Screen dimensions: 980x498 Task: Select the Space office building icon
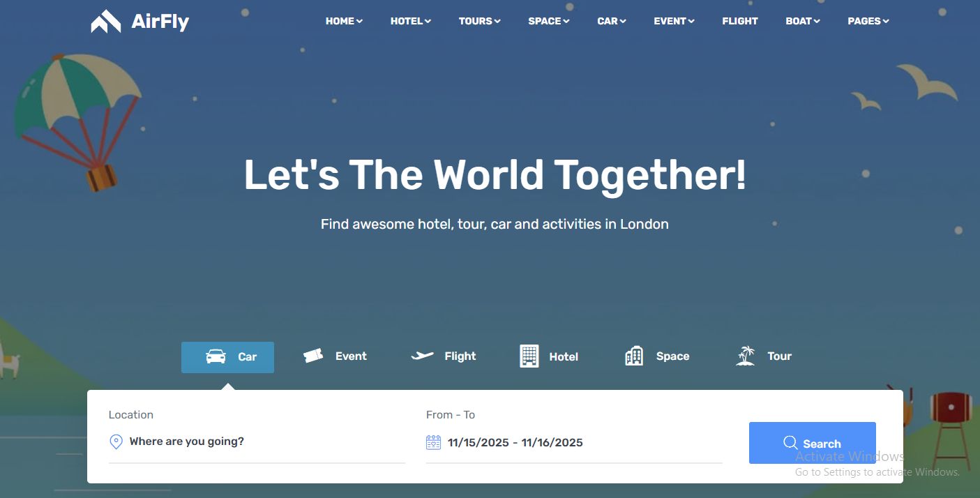point(634,356)
